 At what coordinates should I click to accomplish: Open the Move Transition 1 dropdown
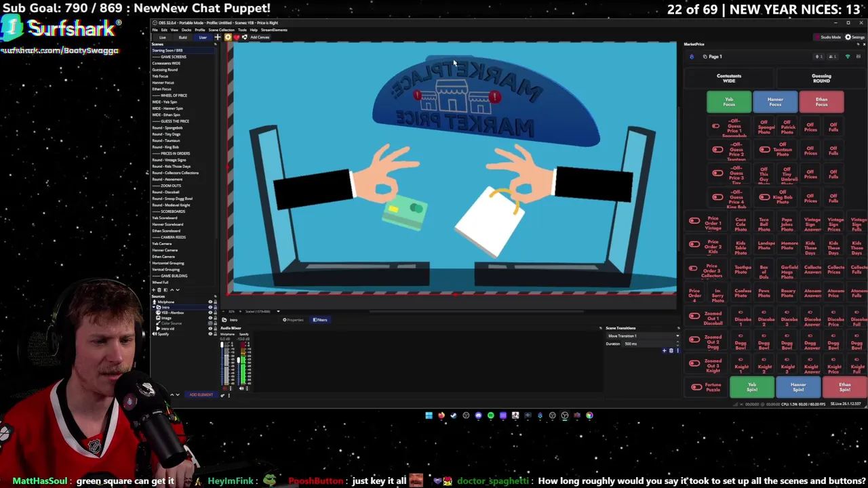[644, 336]
